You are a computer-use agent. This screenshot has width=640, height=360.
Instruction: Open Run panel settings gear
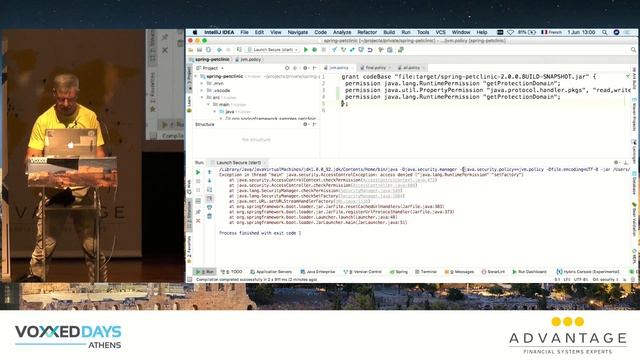616,162
